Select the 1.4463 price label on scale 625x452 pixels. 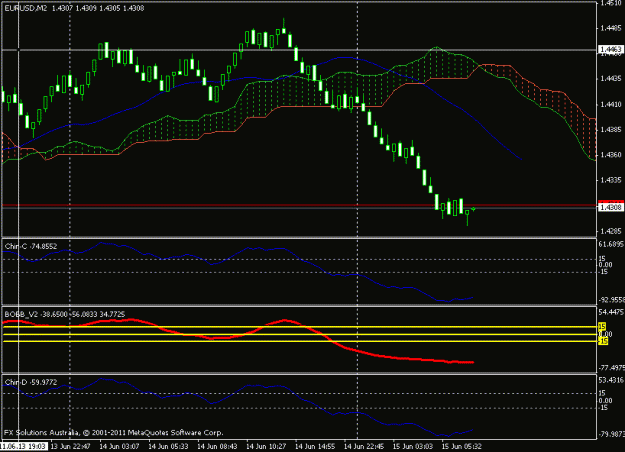tap(611, 49)
